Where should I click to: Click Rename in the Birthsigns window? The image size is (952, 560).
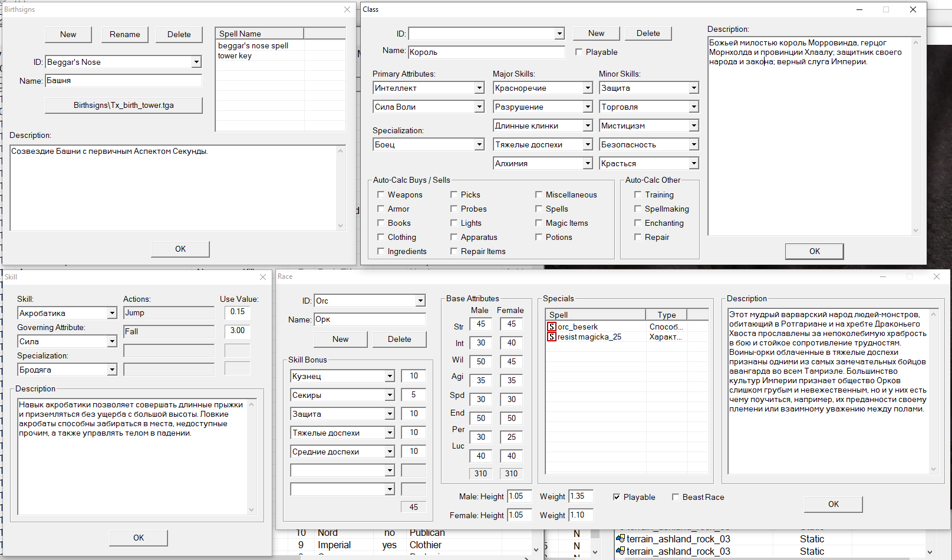(x=125, y=34)
